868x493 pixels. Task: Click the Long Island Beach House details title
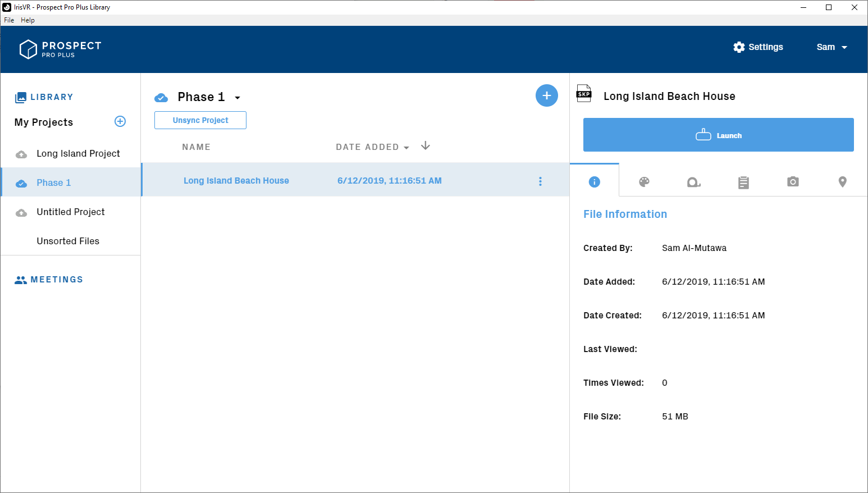coord(669,97)
